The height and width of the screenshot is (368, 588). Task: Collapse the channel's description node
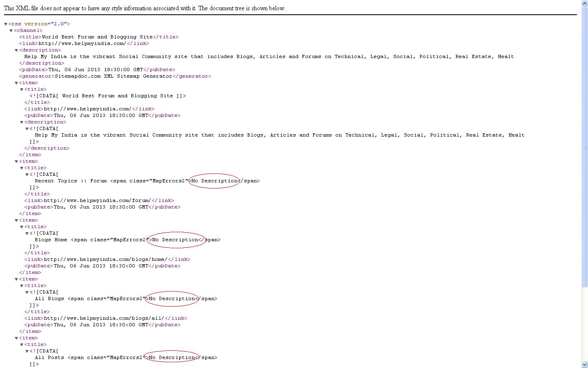[16, 50]
